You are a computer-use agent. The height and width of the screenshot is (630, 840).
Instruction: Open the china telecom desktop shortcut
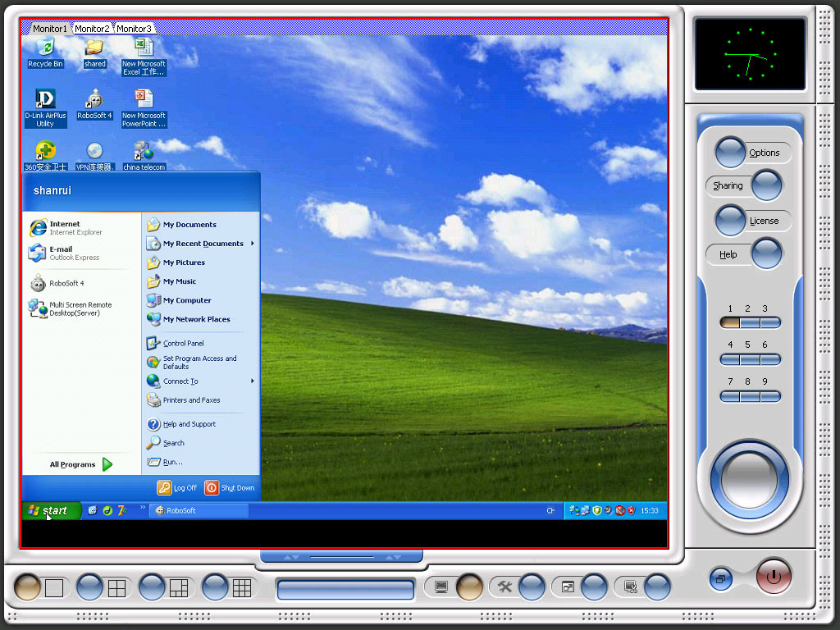click(x=144, y=155)
